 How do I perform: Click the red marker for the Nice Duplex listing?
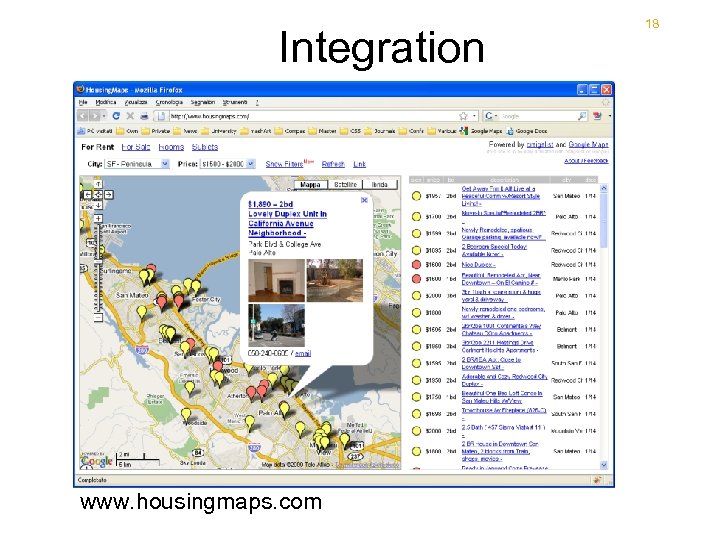[416, 265]
